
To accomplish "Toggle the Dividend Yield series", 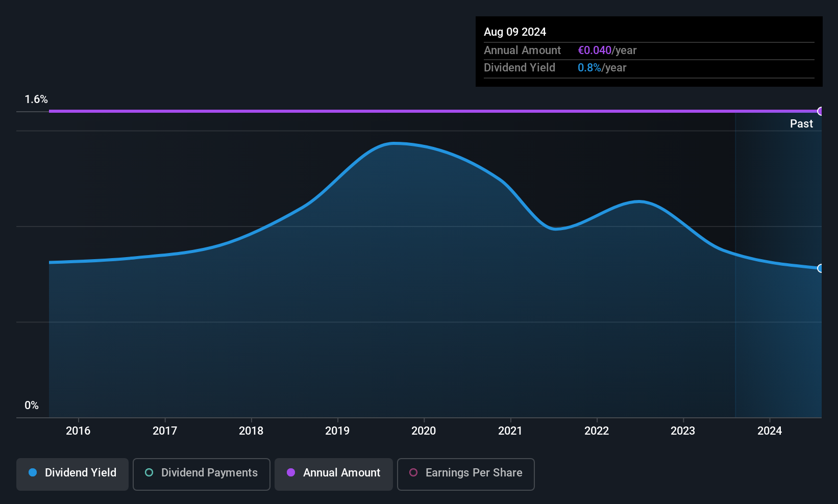I will (72, 474).
